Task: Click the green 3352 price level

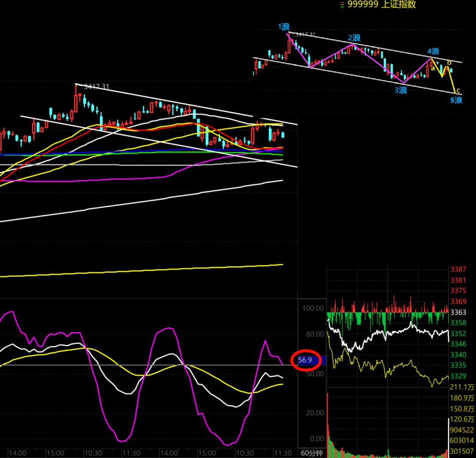Action: click(458, 333)
